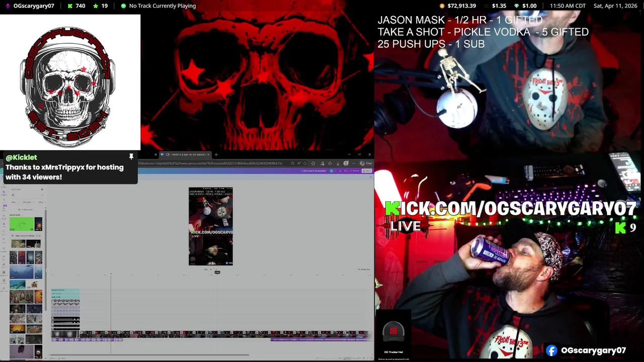This screenshot has height=362, width=644.
Task: Click the pin icon on Kicklet alert
Action: coord(131,157)
